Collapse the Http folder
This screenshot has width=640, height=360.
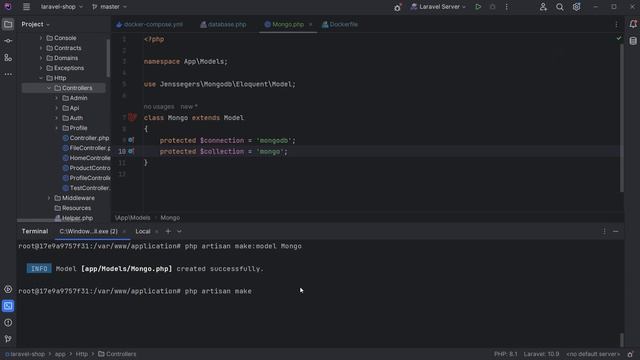point(41,78)
